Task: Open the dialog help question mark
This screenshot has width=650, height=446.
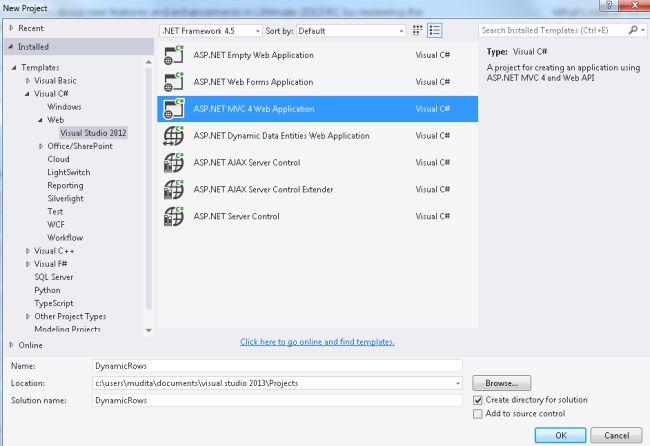Action: 609,5
